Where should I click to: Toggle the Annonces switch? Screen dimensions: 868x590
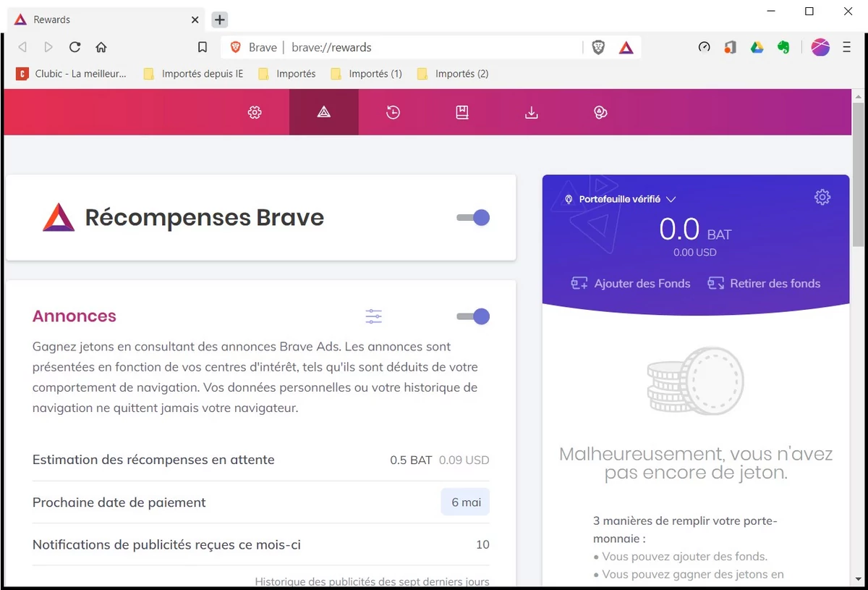[x=473, y=316]
